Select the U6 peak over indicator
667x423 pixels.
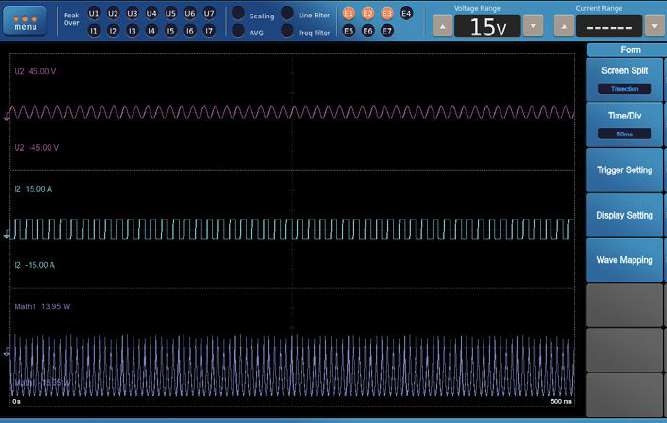tap(190, 14)
